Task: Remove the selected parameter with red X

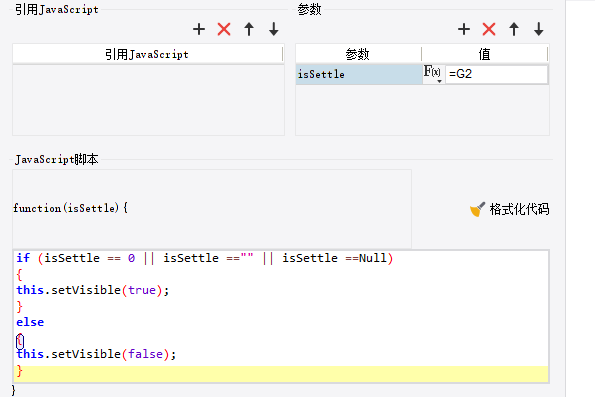Action: [489, 29]
